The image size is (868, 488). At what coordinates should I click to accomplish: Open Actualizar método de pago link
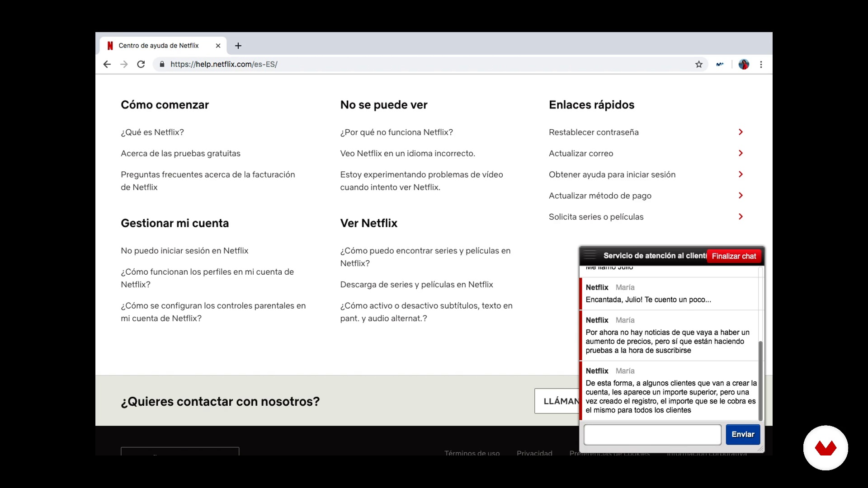click(x=600, y=196)
